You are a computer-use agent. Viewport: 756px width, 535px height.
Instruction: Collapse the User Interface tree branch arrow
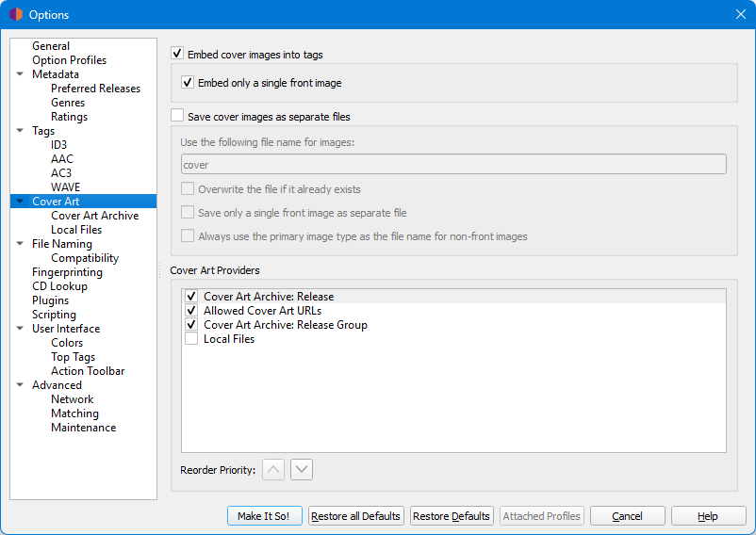click(x=20, y=329)
